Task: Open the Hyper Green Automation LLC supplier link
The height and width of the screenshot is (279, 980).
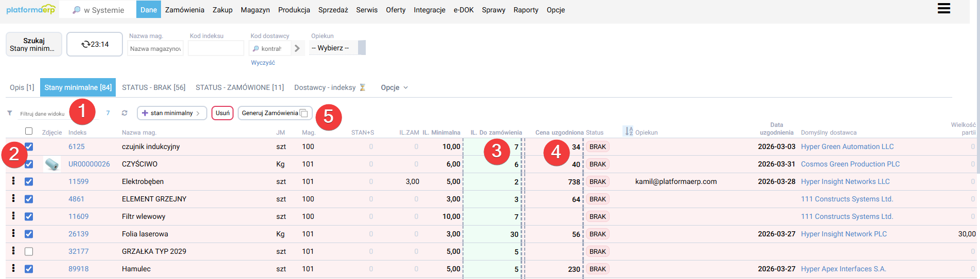Action: coord(847,146)
